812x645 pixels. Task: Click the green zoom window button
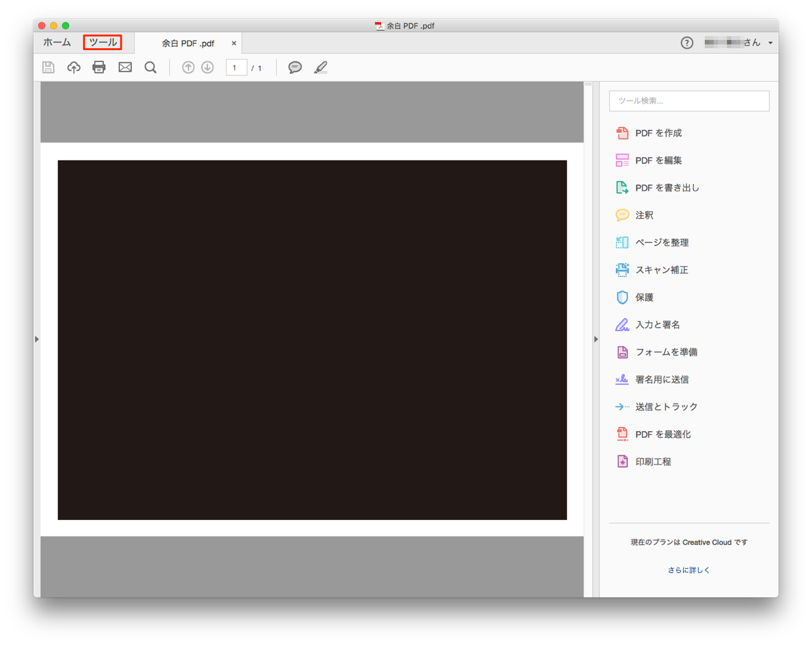click(x=65, y=25)
